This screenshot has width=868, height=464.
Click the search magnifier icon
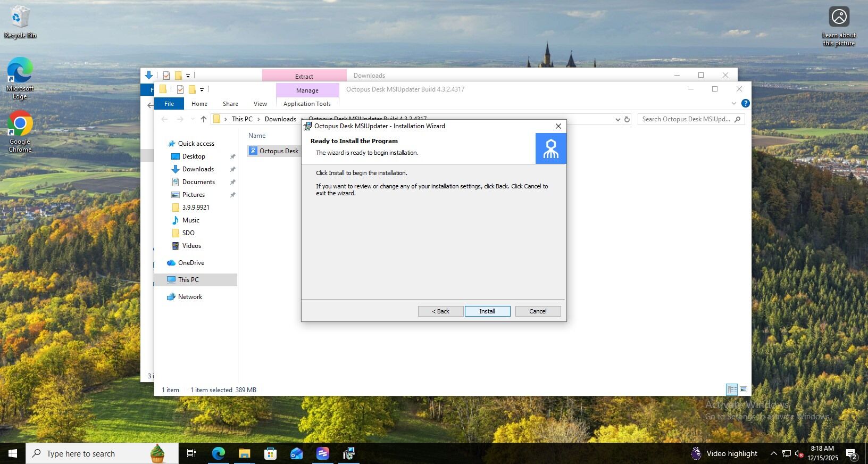[737, 119]
